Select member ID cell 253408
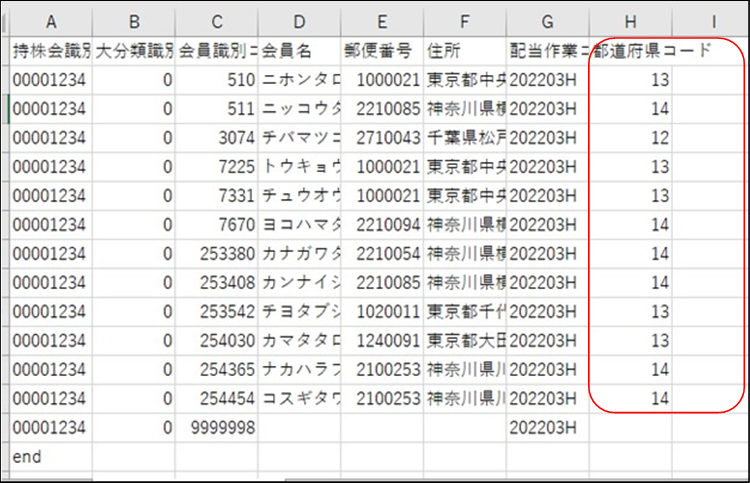750x483 pixels. click(x=216, y=283)
